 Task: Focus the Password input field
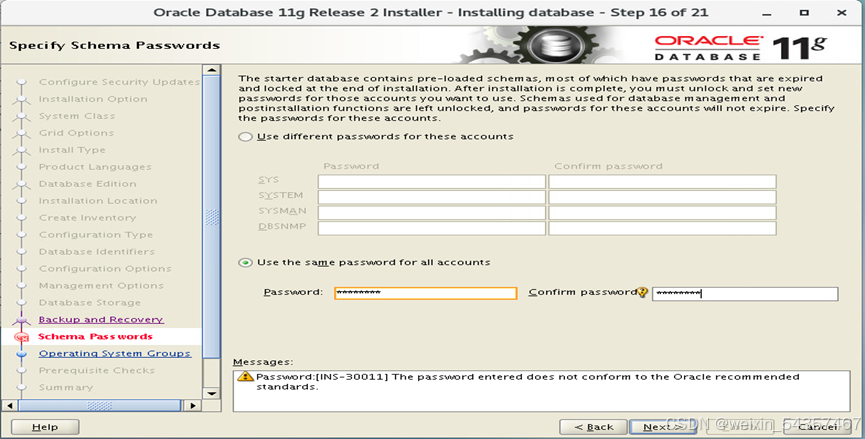pyautogui.click(x=423, y=293)
